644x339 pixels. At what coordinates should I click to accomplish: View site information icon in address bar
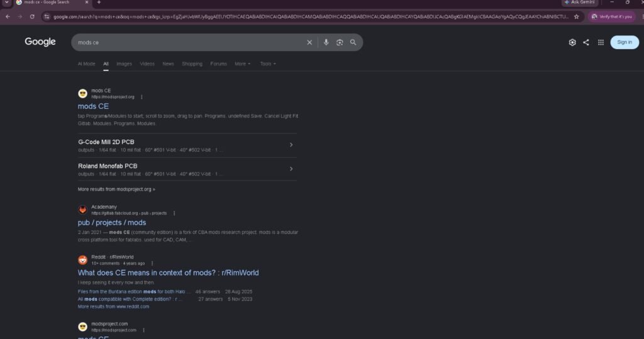tap(47, 16)
